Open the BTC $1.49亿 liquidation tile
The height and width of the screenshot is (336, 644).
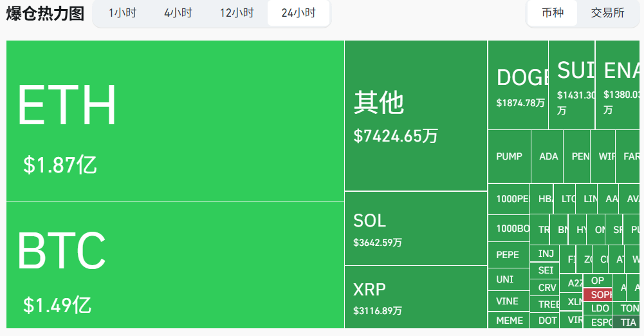pos(176,265)
